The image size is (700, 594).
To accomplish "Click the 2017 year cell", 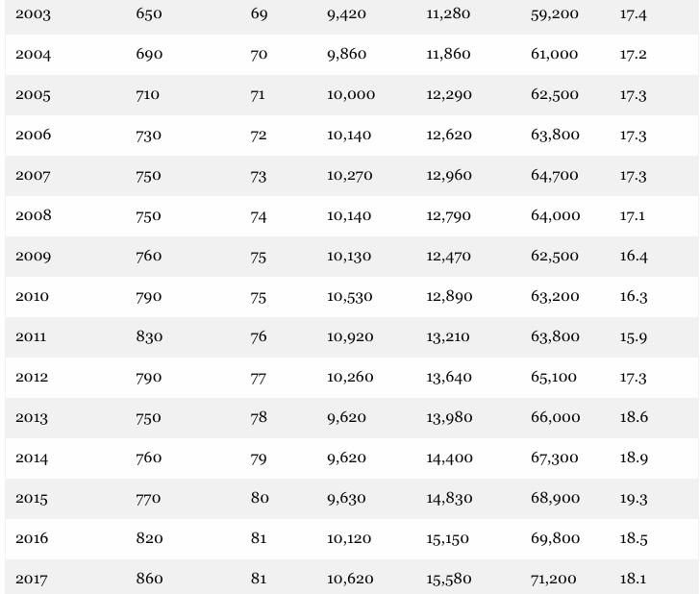I will 32,580.
